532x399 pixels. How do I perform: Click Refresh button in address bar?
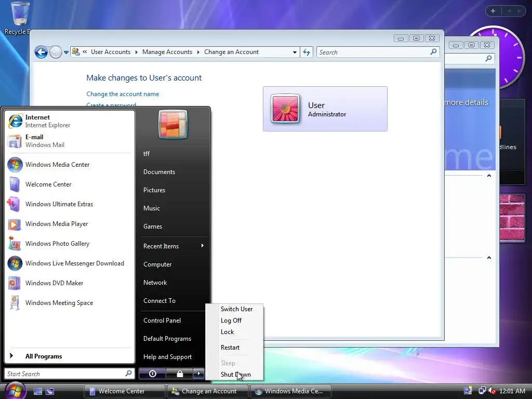(x=307, y=52)
